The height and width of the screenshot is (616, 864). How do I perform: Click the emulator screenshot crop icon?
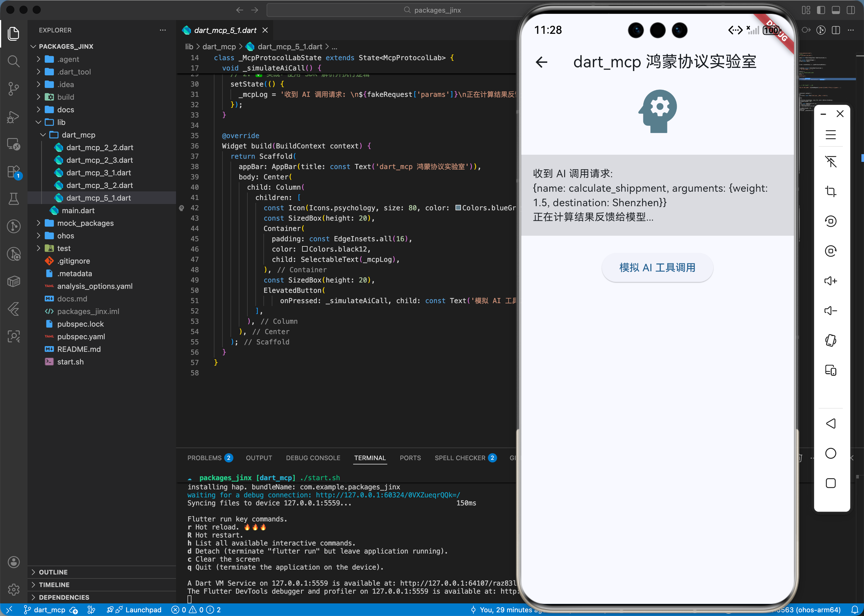point(830,191)
